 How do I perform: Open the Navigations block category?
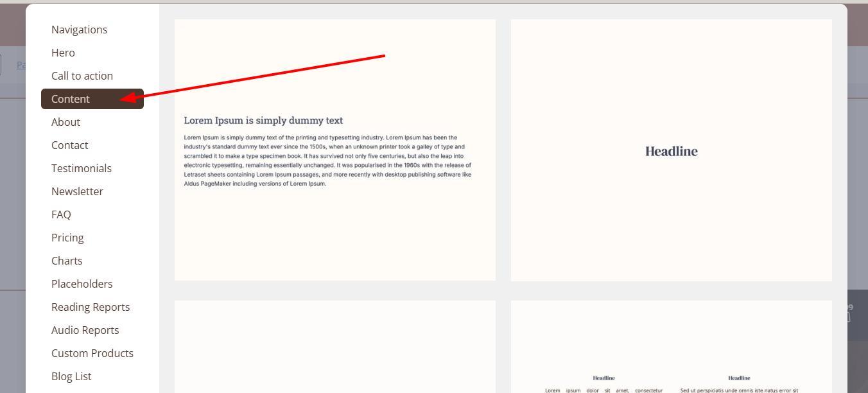(x=79, y=30)
